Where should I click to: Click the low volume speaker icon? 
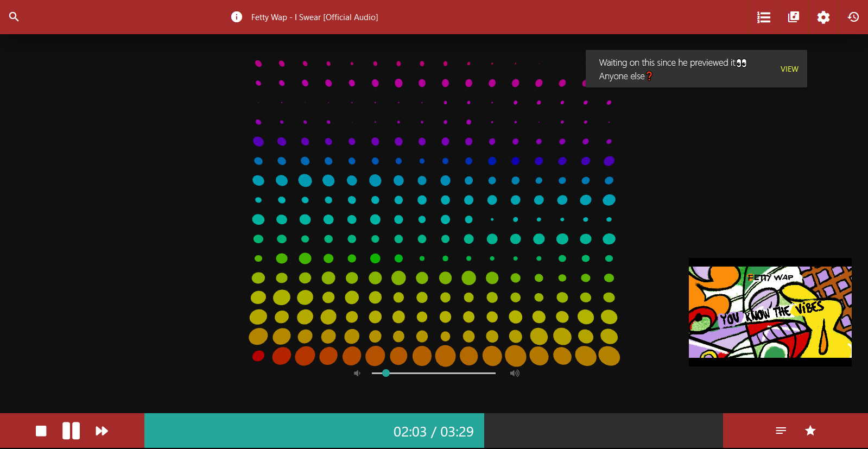357,373
